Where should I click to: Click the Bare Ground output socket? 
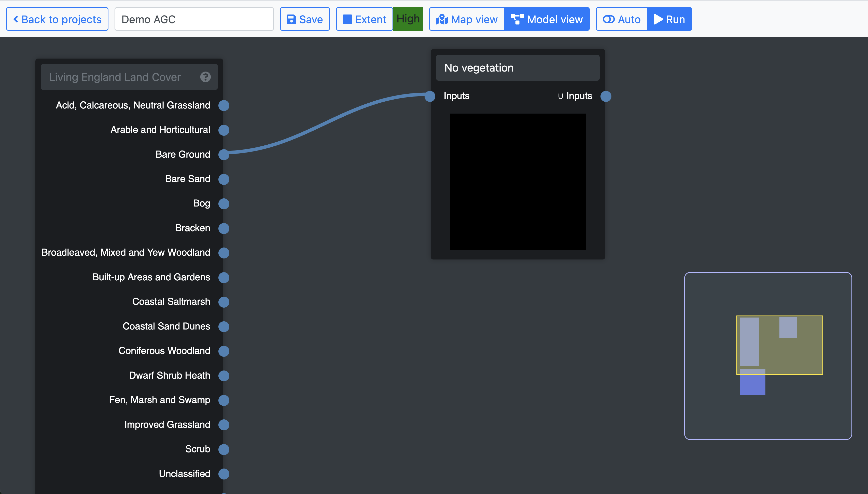coord(224,155)
